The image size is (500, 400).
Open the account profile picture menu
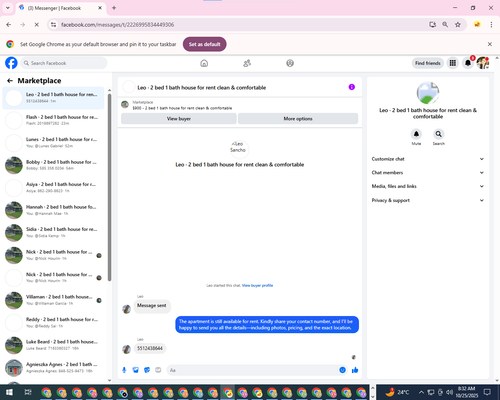pyautogui.click(x=483, y=63)
